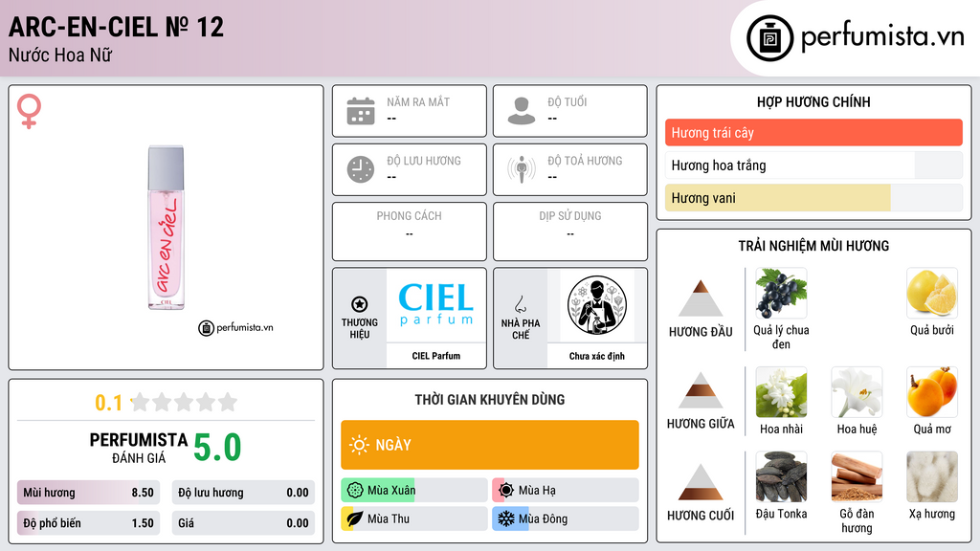This screenshot has width=980, height=551.
Task: Click the CIEL parfum brand logo
Action: [436, 304]
